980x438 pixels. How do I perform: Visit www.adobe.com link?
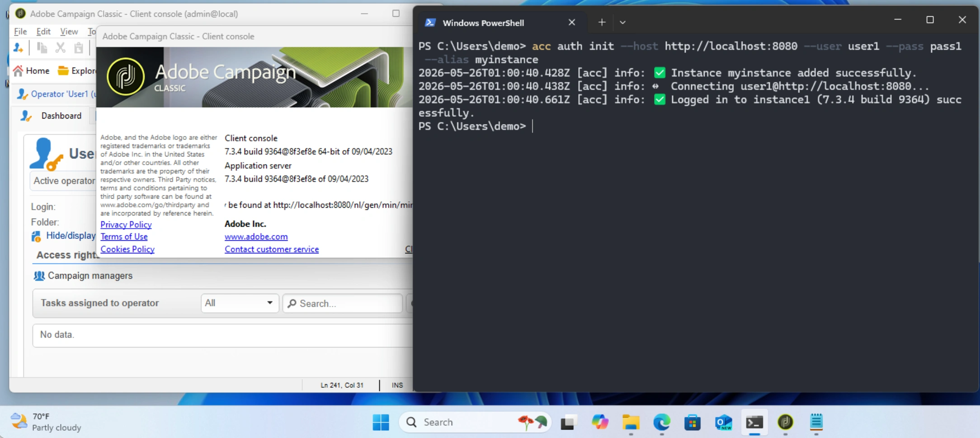pyautogui.click(x=256, y=237)
